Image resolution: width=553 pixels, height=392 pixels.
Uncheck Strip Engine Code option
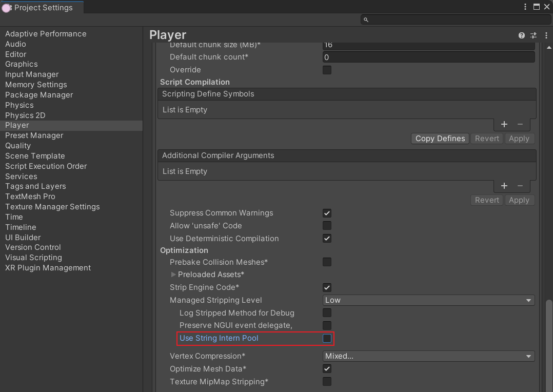[x=327, y=287]
